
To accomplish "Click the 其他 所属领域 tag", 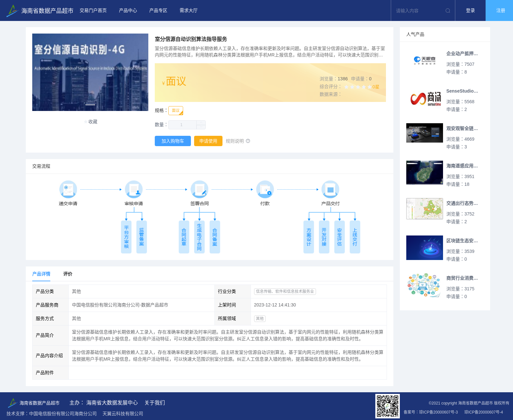I will 260,318.
